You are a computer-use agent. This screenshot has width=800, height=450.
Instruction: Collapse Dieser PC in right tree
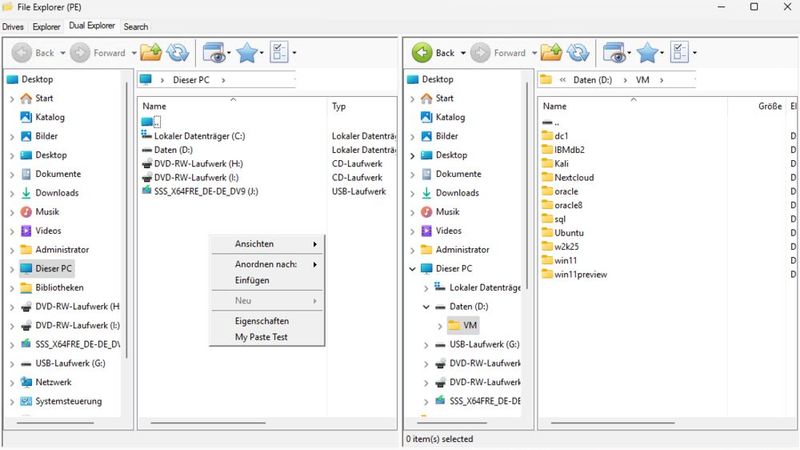[412, 269]
